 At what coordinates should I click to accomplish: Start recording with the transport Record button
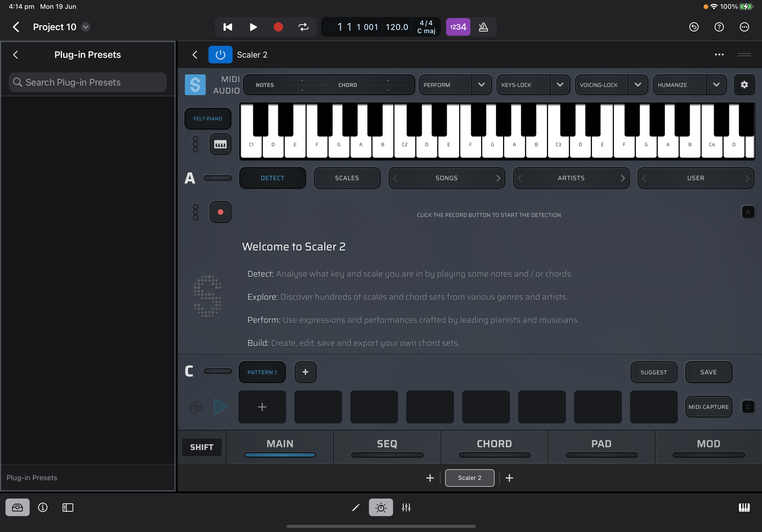278,27
